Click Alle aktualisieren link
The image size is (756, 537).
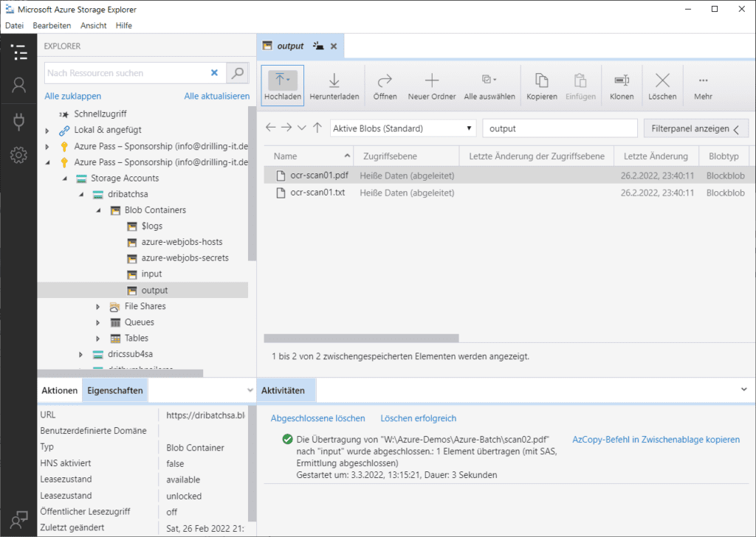pyautogui.click(x=217, y=97)
